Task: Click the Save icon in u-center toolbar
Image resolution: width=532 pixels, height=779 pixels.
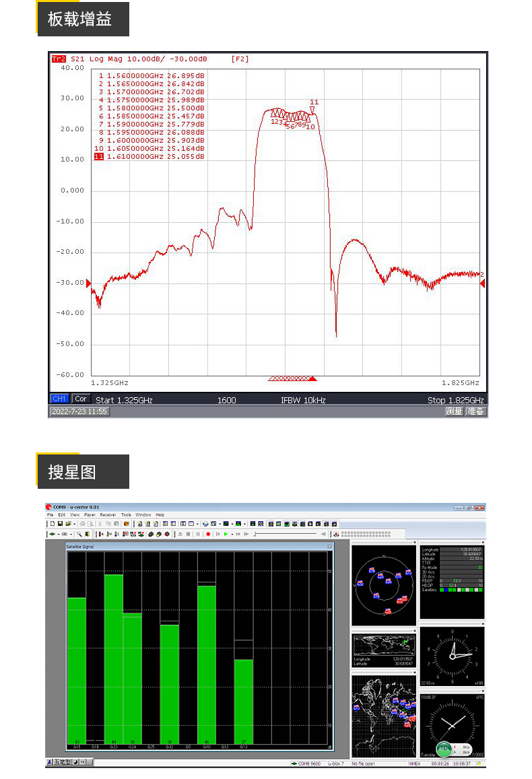Action: pyautogui.click(x=59, y=523)
